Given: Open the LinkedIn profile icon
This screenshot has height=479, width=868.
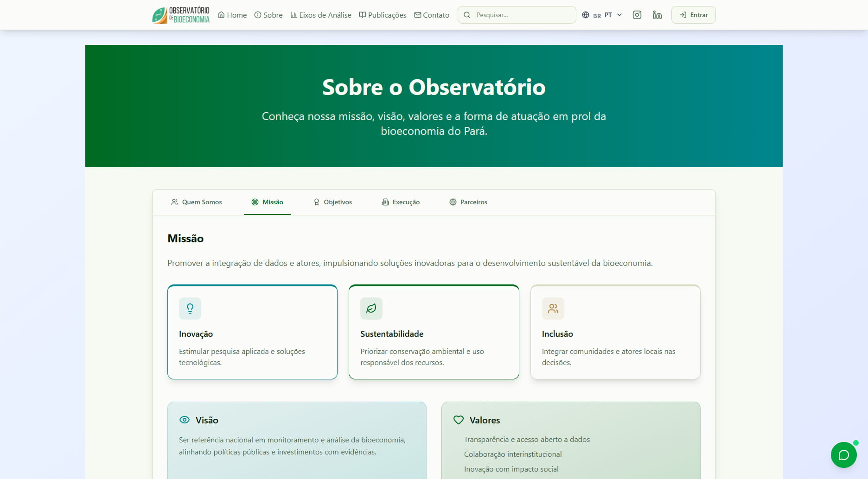Looking at the screenshot, I should tap(657, 15).
